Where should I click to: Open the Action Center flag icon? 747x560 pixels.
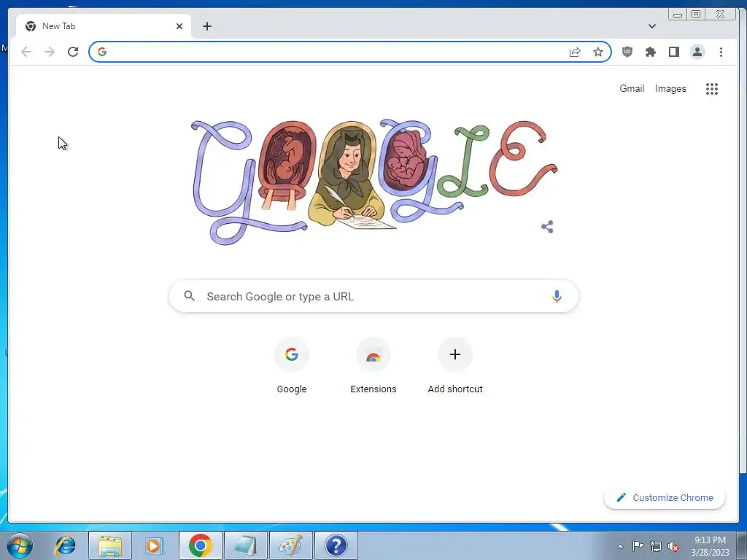coord(638,546)
